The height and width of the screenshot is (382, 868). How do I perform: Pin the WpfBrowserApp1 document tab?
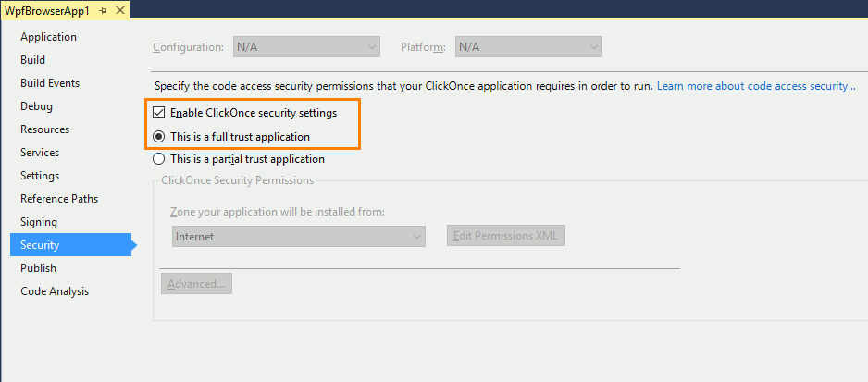[102, 10]
